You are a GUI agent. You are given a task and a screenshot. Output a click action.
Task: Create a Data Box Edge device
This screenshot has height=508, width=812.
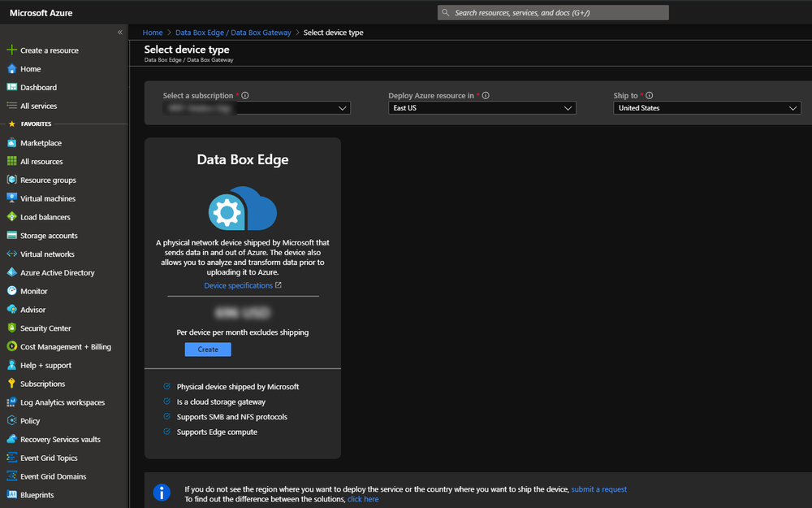click(x=208, y=349)
